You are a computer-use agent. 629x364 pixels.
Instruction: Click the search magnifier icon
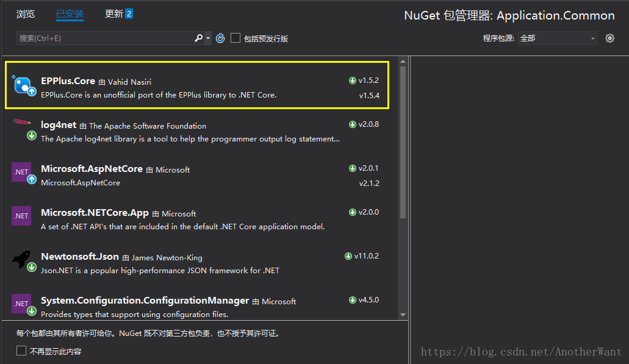198,38
